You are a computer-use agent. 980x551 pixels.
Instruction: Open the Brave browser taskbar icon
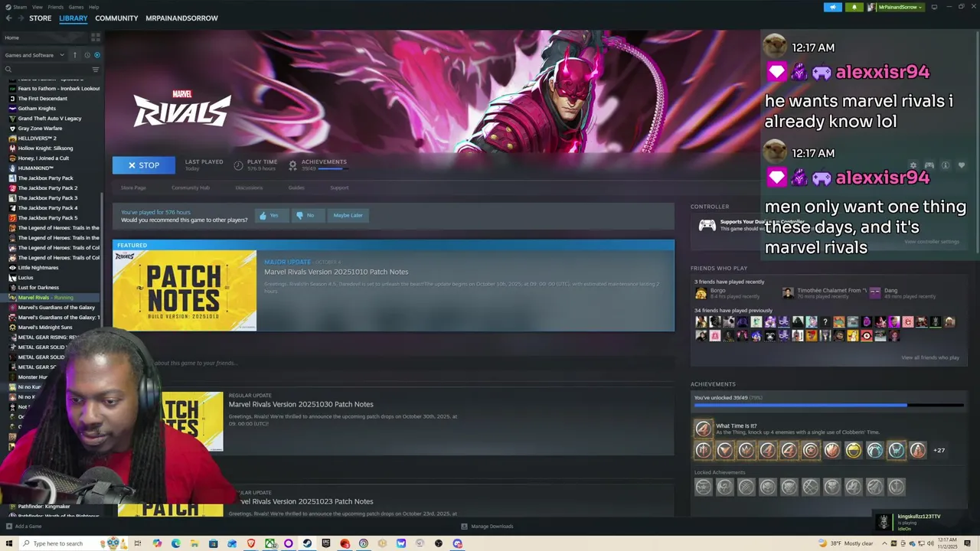251,543
